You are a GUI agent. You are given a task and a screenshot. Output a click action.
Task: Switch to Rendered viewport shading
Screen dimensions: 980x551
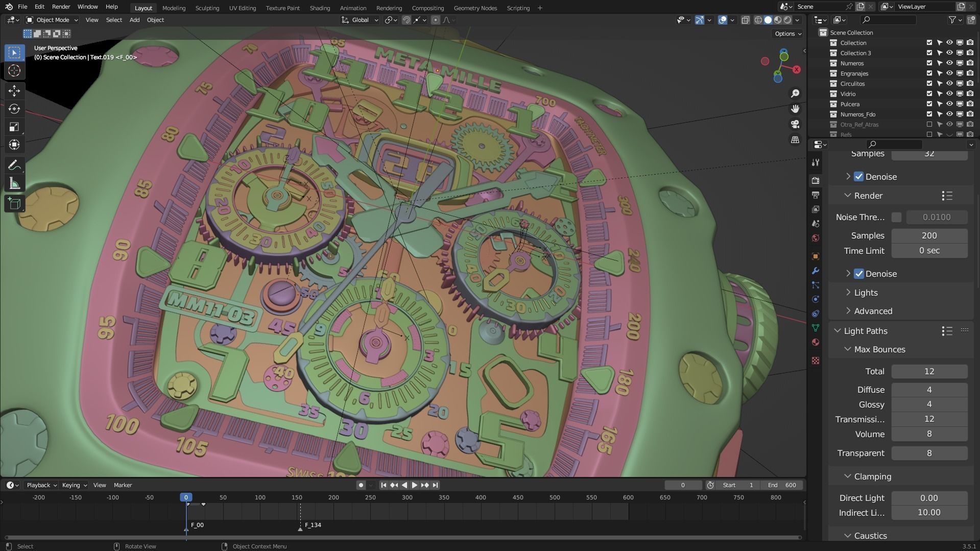[788, 20]
